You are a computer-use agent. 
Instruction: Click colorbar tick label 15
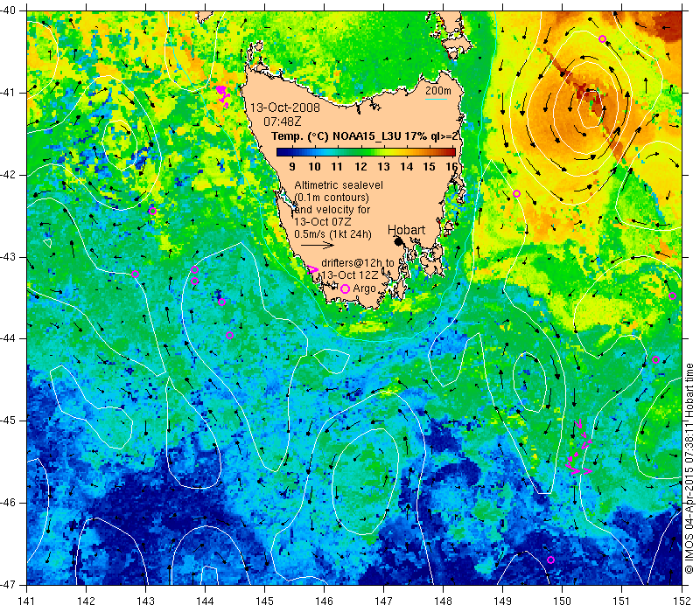pyautogui.click(x=429, y=166)
